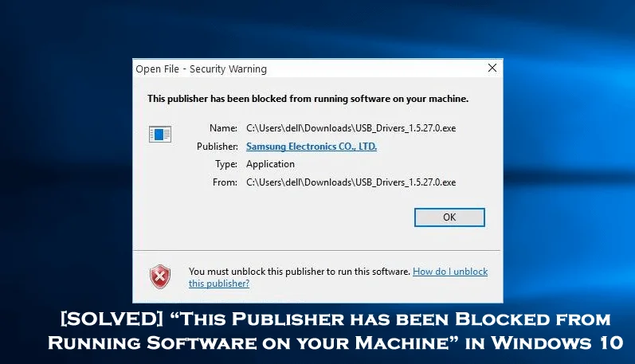Select the From path USB_Drivers_1.5.27.0.exe
Image resolution: width=635 pixels, height=364 pixels.
(351, 182)
